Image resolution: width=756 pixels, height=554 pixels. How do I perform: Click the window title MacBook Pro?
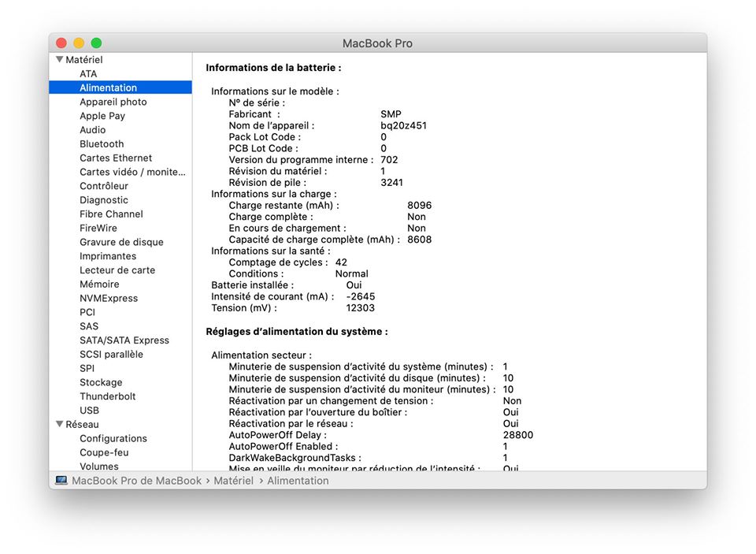tap(377, 43)
